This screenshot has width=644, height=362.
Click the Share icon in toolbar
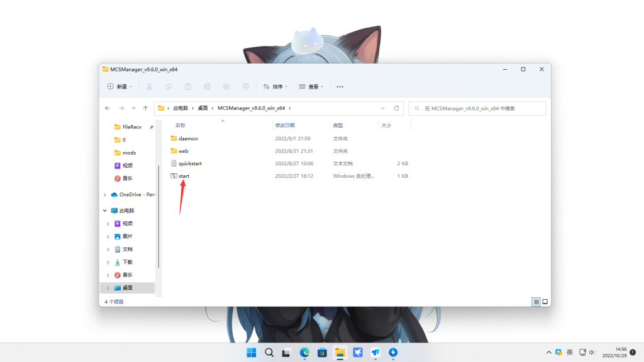click(226, 87)
